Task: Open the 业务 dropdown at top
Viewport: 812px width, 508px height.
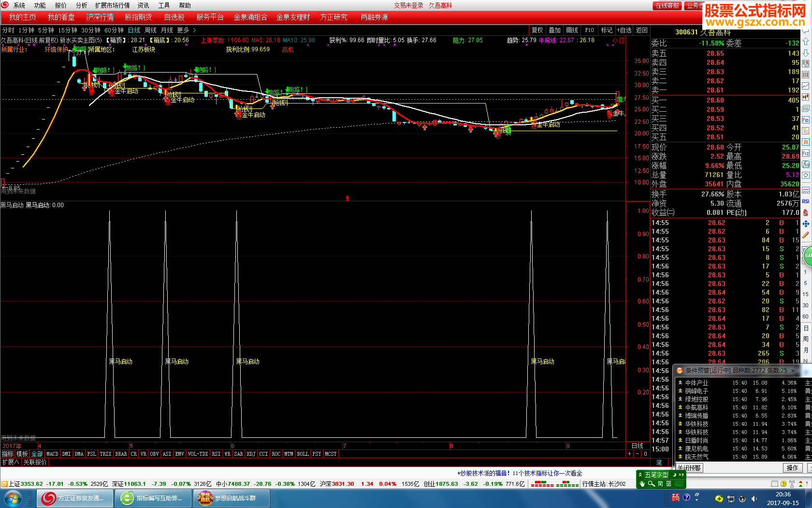Action: 694,5
